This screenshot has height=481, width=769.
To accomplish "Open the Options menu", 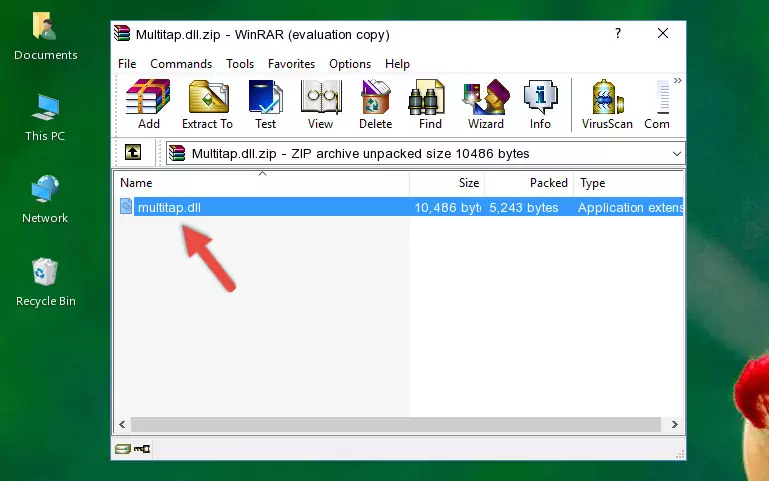I will pos(350,64).
